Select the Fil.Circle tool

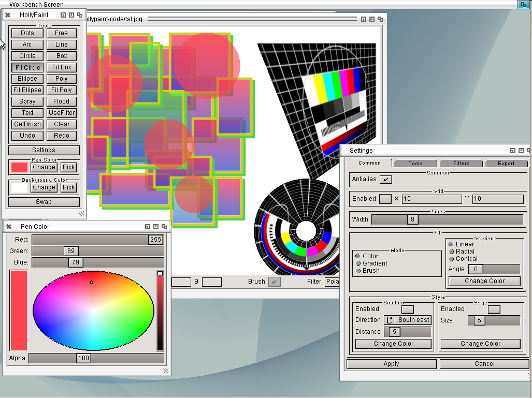[x=27, y=67]
